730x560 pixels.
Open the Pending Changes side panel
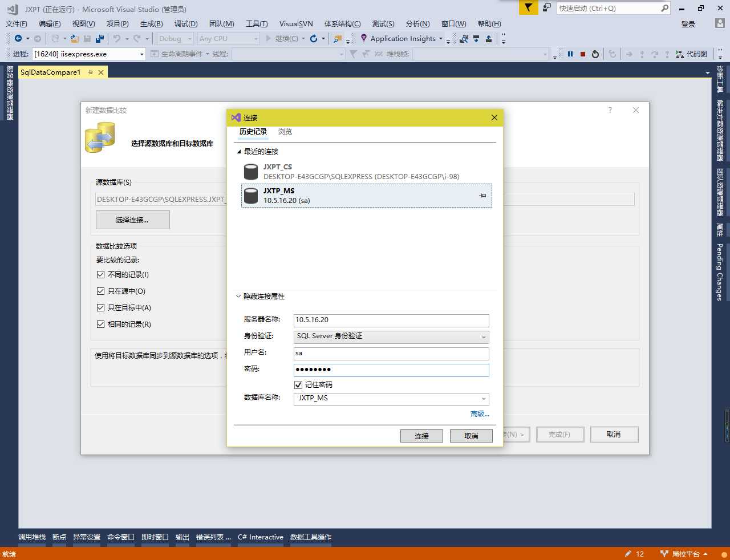[720, 272]
